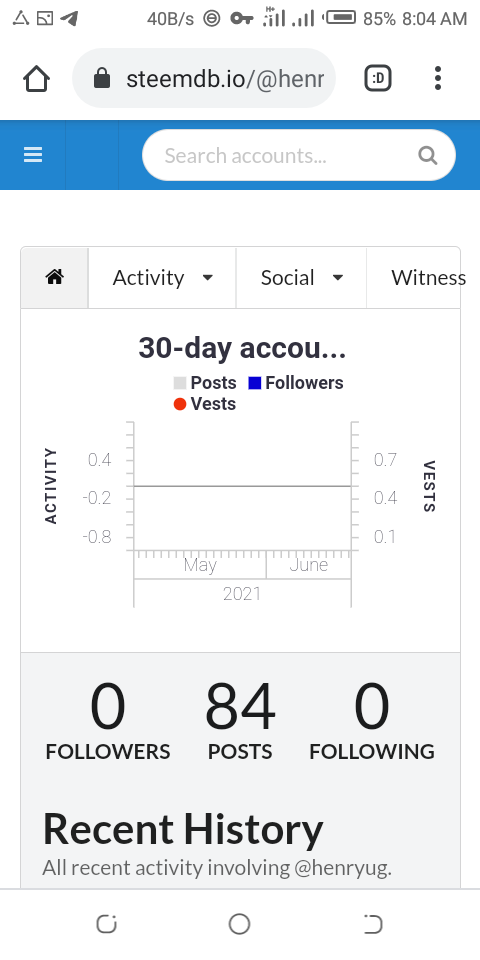Tap the Android recent apps button
Screen dimensions: 480x960
pyautogui.click(x=107, y=924)
